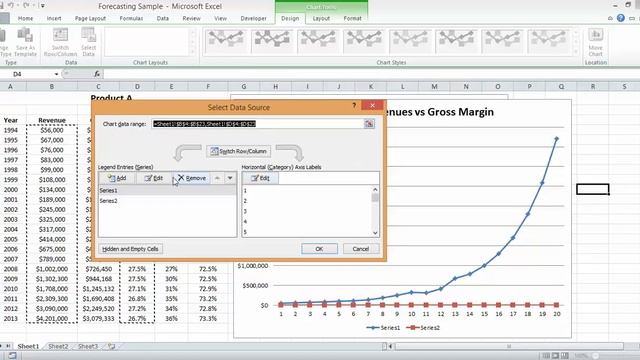Open Hidden and Empty Cells settings
The width and height of the screenshot is (640, 360).
tap(131, 249)
